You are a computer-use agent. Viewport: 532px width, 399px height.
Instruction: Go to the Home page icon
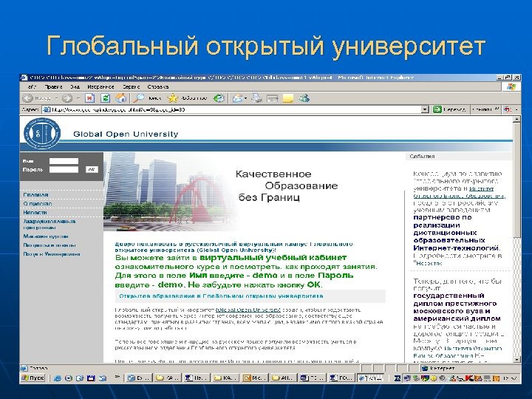[121, 98]
